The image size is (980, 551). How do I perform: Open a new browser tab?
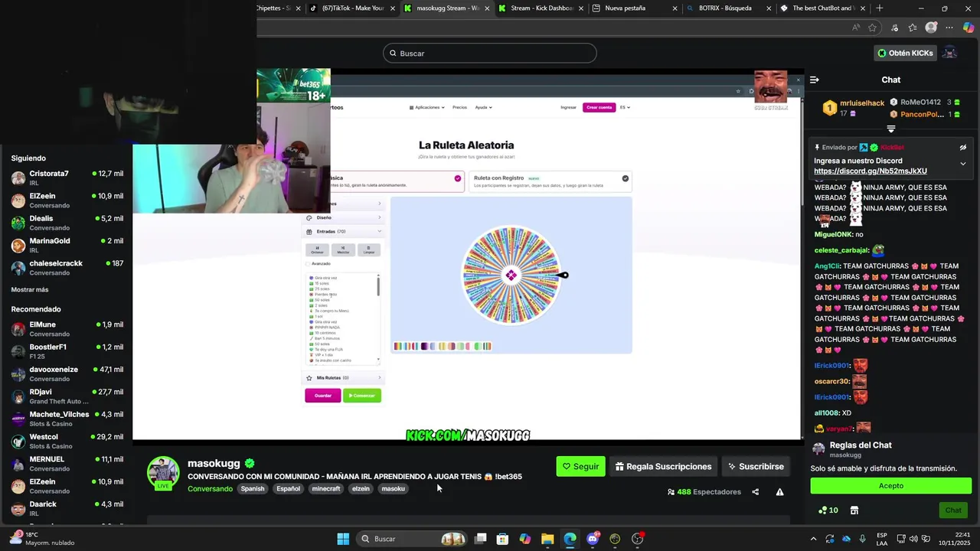(879, 8)
